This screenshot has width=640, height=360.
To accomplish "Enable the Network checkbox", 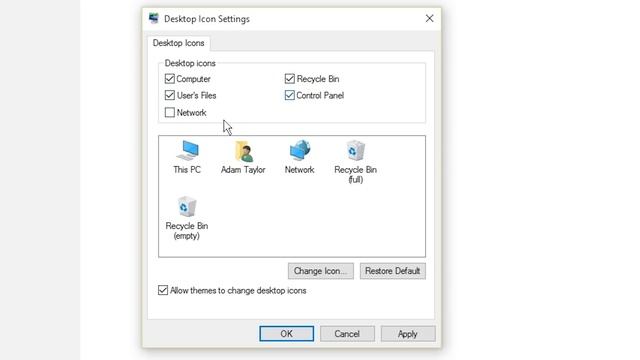I will (170, 112).
